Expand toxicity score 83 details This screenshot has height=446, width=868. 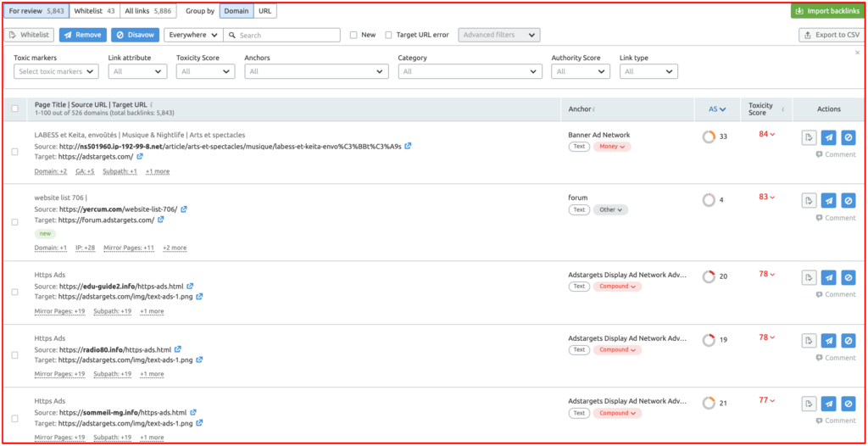coord(766,197)
